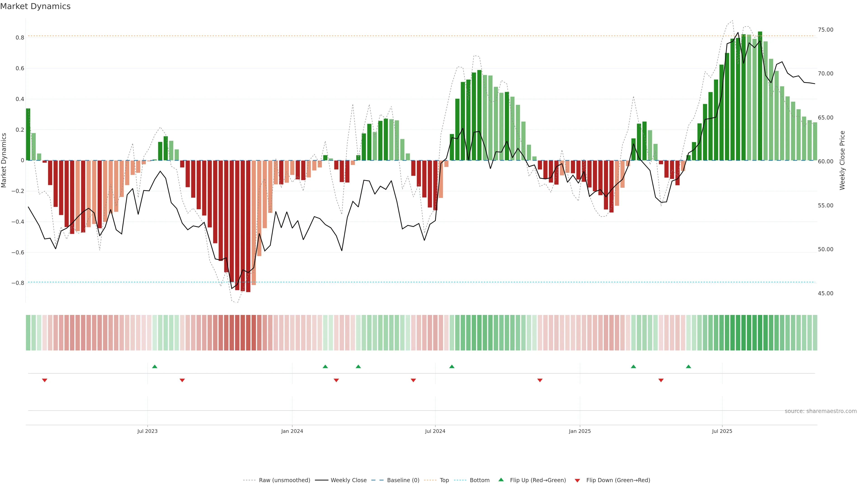The width and height of the screenshot is (868, 488).
Task: Toggle the Flip Down legend entry
Action: (618, 480)
